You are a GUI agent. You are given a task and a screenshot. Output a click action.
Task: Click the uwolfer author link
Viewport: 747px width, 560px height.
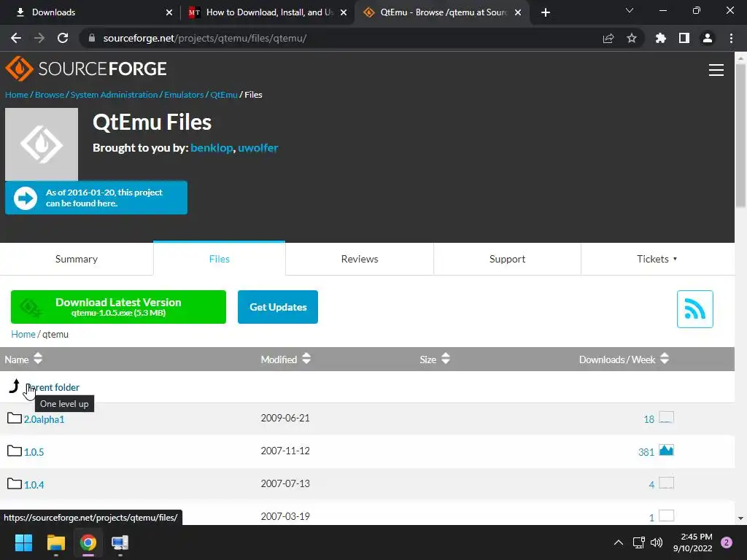click(x=258, y=148)
